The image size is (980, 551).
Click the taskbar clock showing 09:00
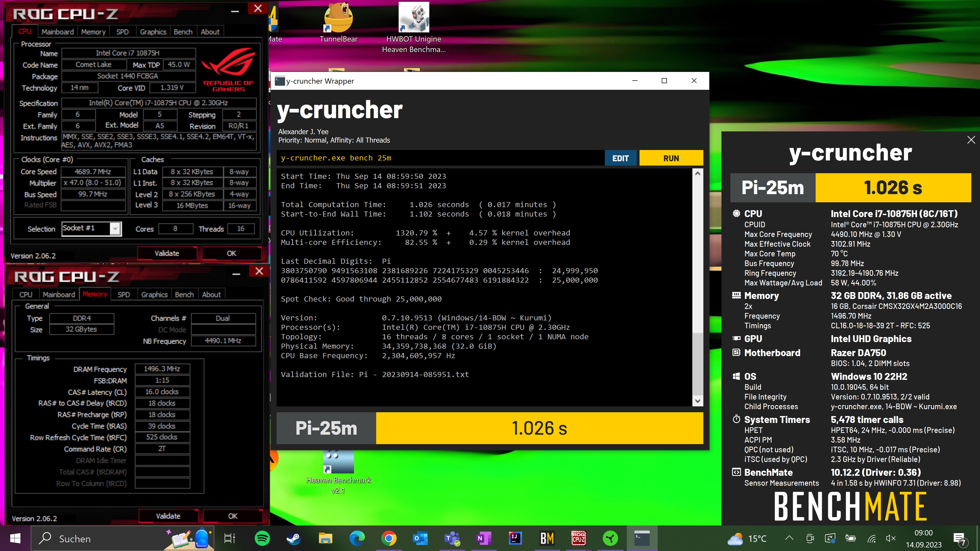pos(923,539)
